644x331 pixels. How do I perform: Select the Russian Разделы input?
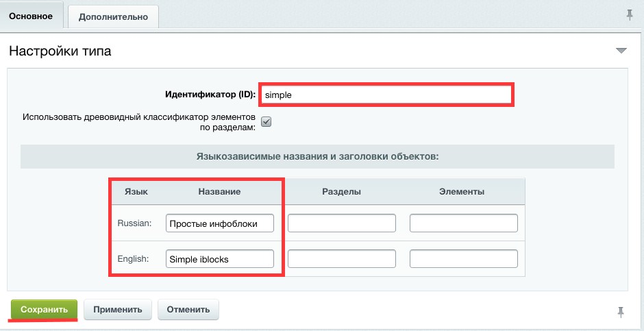(x=342, y=223)
